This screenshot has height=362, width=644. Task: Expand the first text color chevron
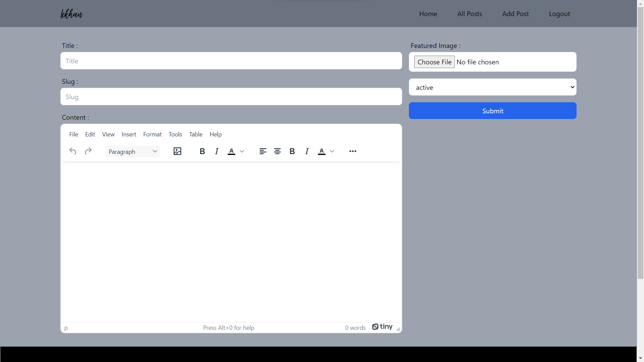coord(242,151)
